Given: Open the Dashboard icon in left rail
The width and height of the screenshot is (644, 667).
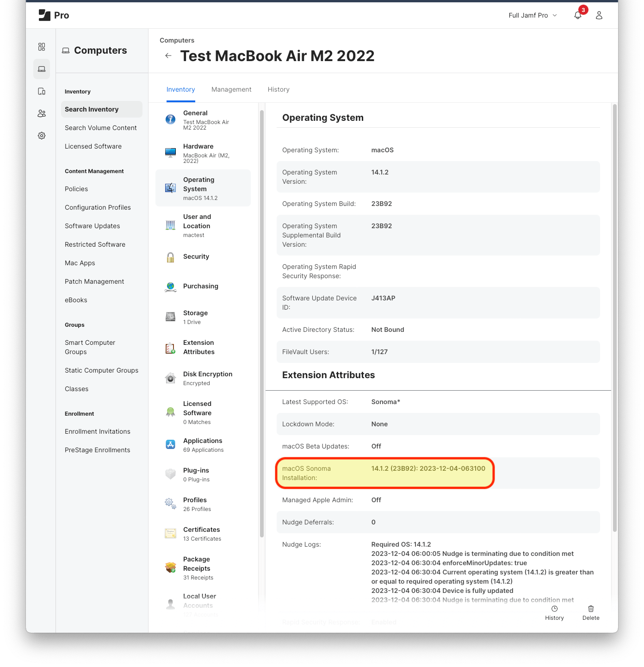Looking at the screenshot, I should [x=42, y=47].
